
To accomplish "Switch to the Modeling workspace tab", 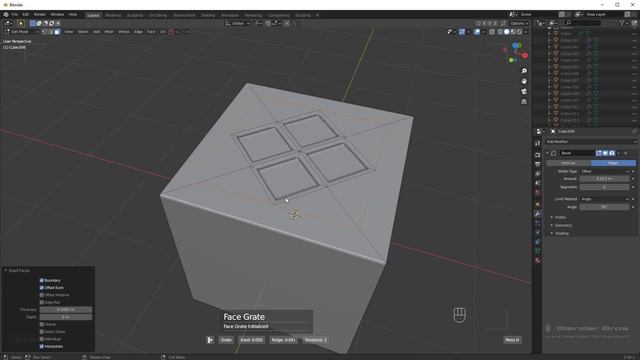I will click(113, 16).
